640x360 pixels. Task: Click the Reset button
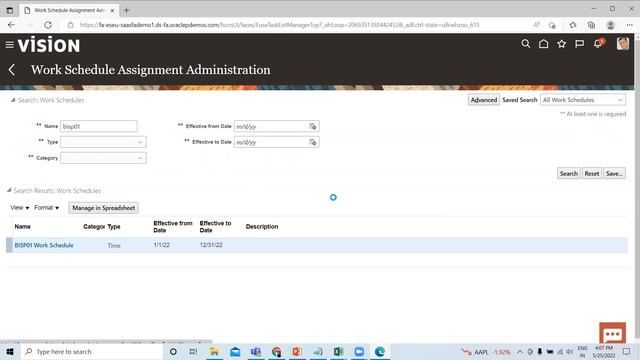(x=592, y=173)
